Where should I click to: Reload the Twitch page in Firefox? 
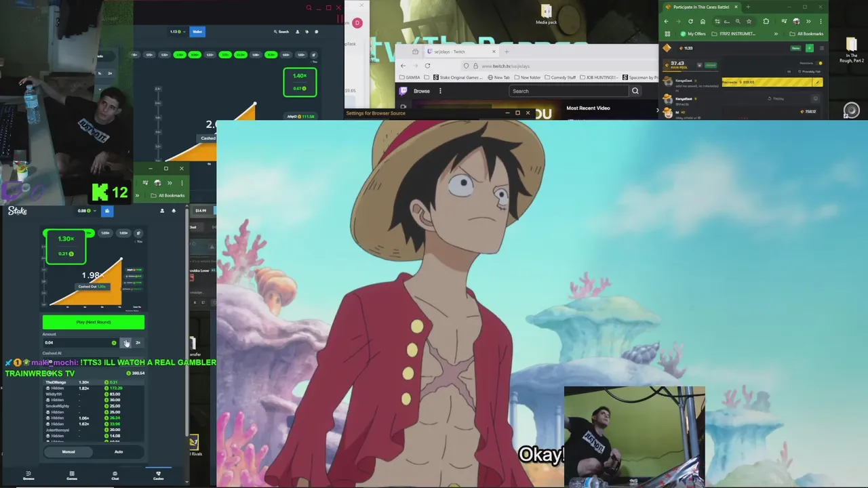pyautogui.click(x=427, y=66)
